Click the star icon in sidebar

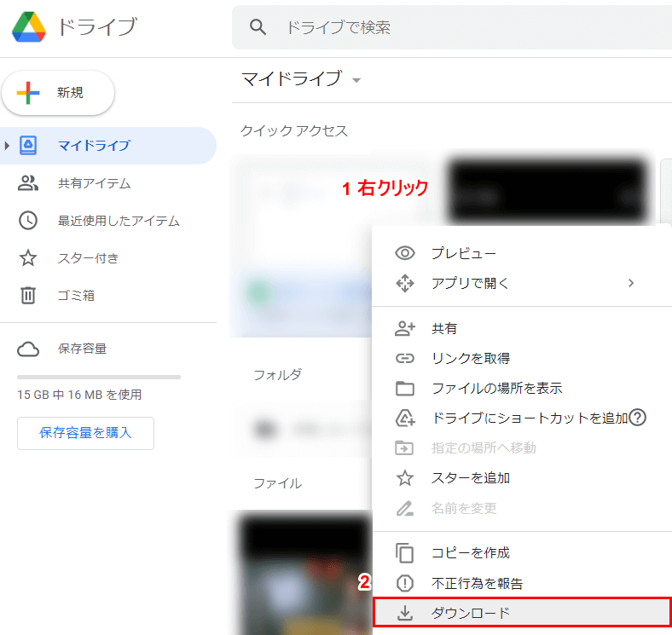pyautogui.click(x=28, y=258)
